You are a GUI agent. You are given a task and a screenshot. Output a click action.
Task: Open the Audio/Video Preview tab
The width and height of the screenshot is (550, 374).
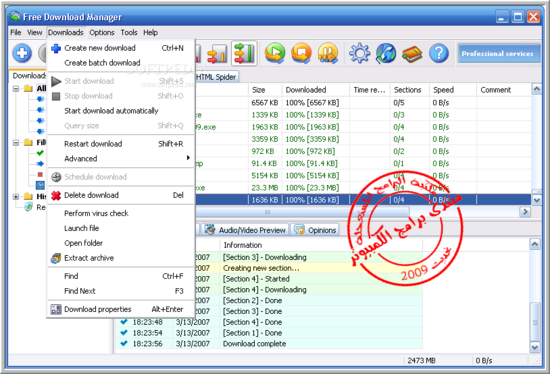point(246,230)
